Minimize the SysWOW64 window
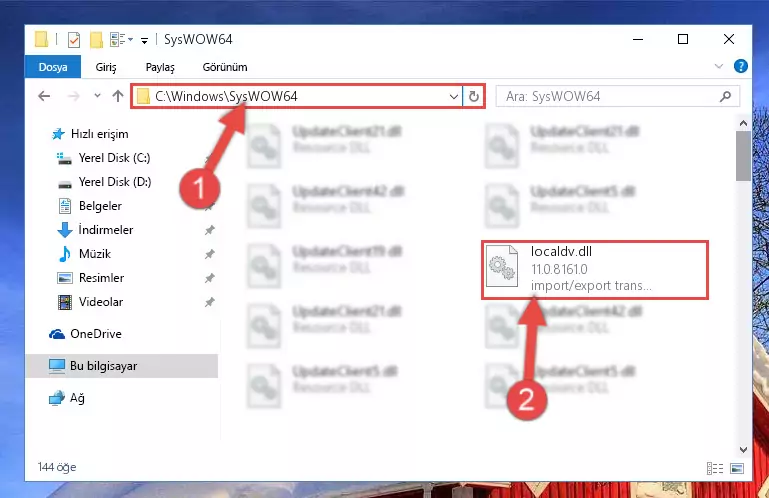Screen dimensions: 769x498 coord(638,39)
